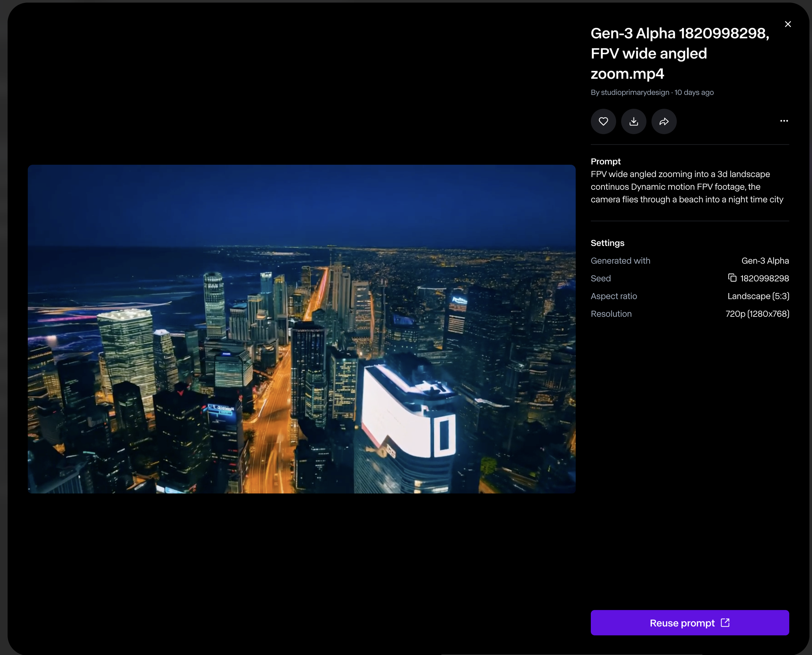Like the video with the heart icon
This screenshot has height=655, width=812.
pos(603,122)
